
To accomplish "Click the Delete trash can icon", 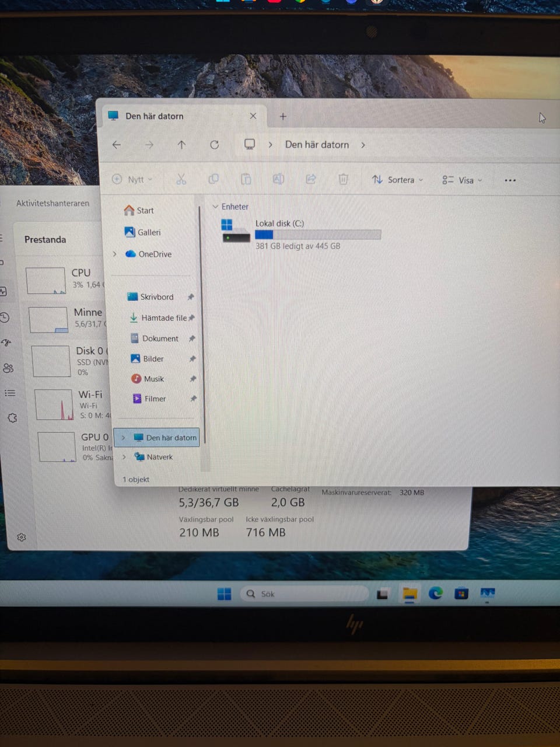I will pos(344,179).
